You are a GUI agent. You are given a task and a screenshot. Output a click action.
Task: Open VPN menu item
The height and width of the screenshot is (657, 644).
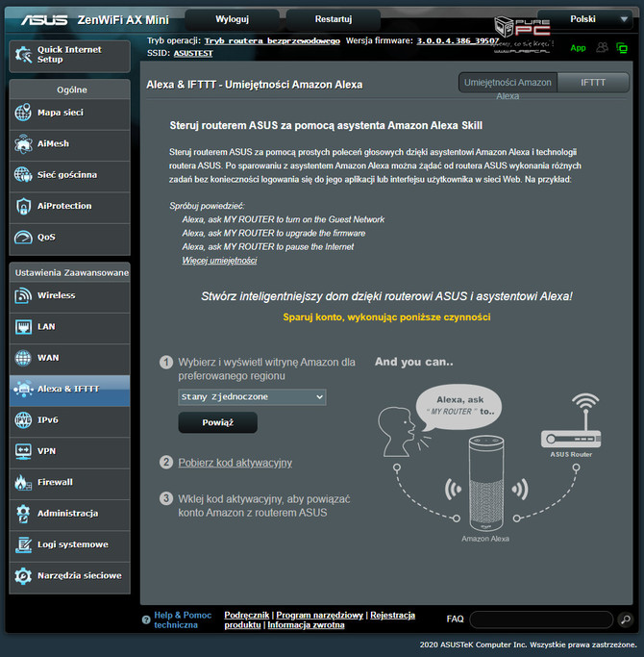tap(69, 451)
